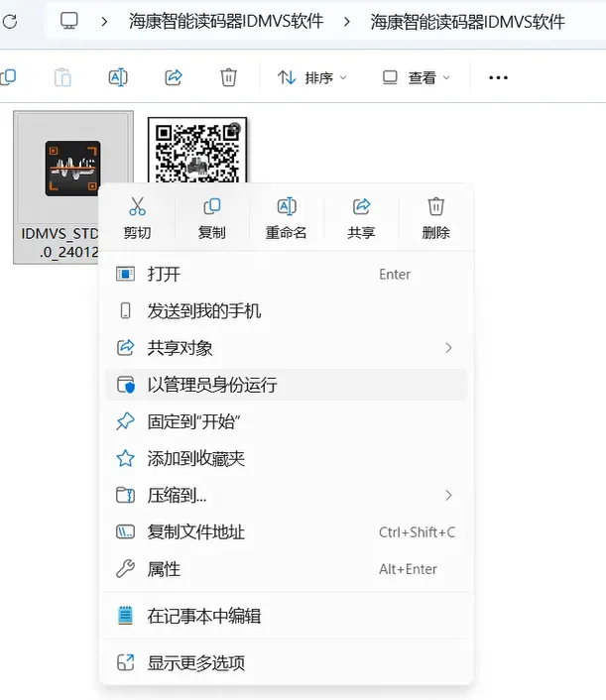Click the last 海康智能读码器IDMVS软件 breadcrumb
Viewport: 606px width, 700px height.
pos(467,22)
